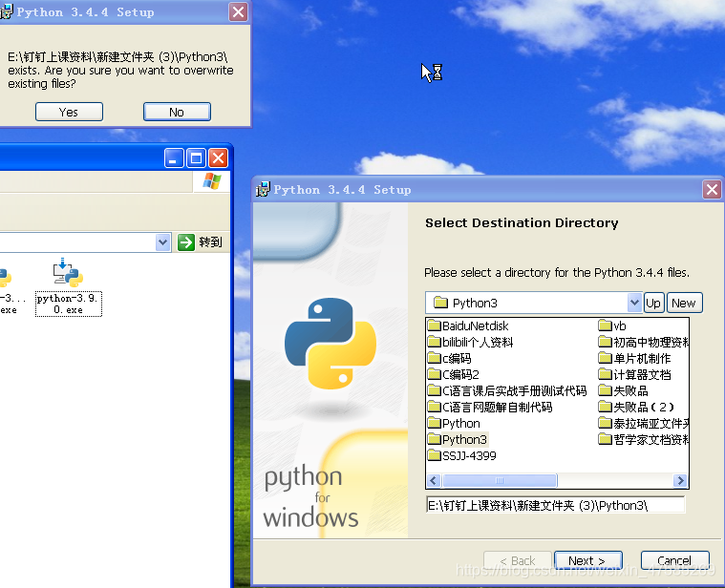Click the destination path input field
725x588 pixels.
(555, 505)
